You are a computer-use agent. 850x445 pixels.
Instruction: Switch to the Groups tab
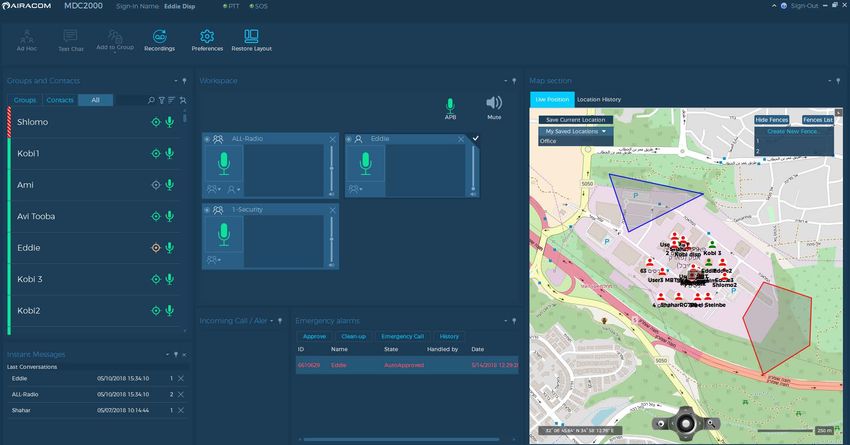25,100
